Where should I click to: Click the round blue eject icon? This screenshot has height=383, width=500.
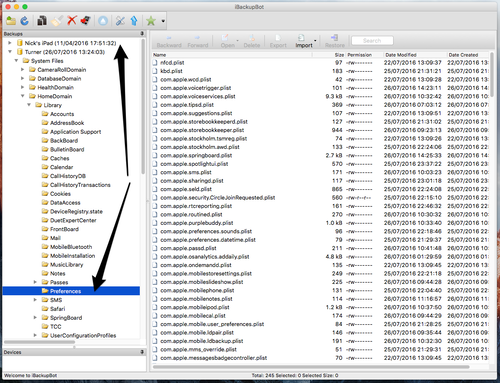click(x=103, y=21)
